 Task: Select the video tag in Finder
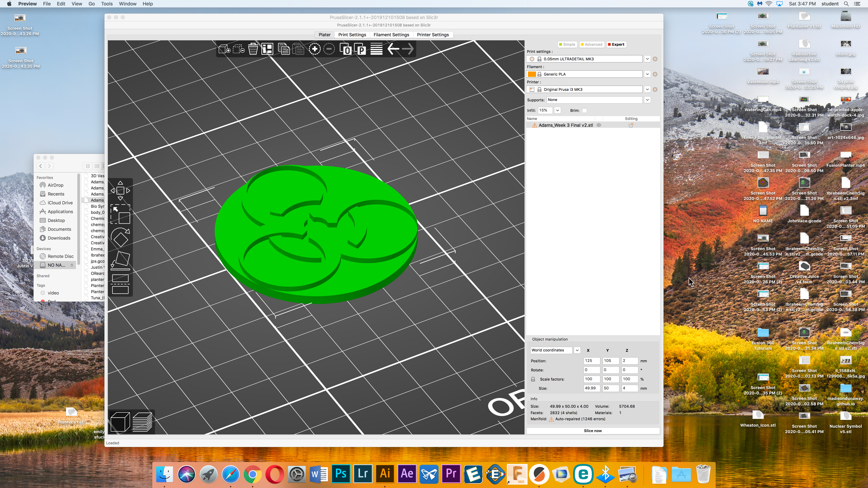pyautogui.click(x=53, y=293)
